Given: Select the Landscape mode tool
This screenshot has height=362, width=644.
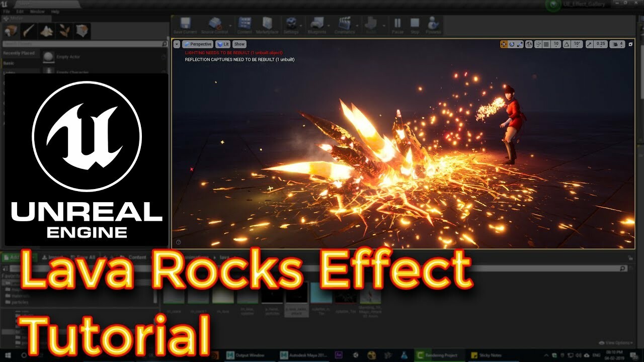Looking at the screenshot, I should (45, 30).
